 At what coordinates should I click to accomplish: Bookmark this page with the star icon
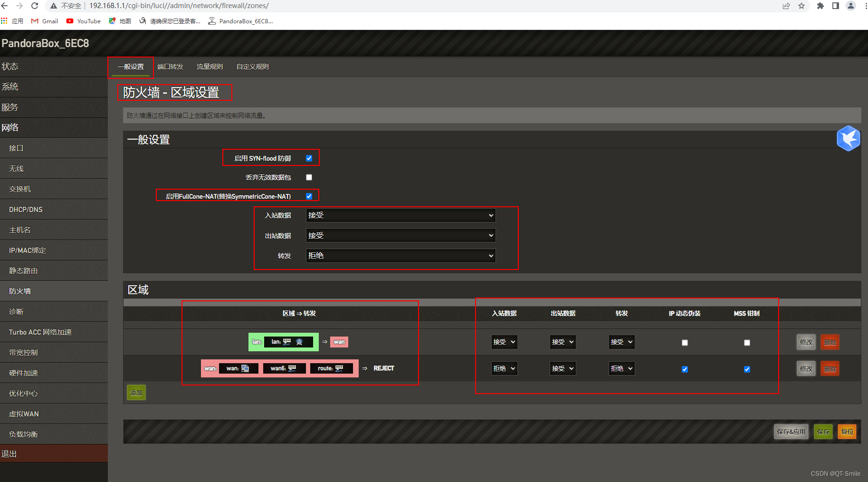[801, 6]
